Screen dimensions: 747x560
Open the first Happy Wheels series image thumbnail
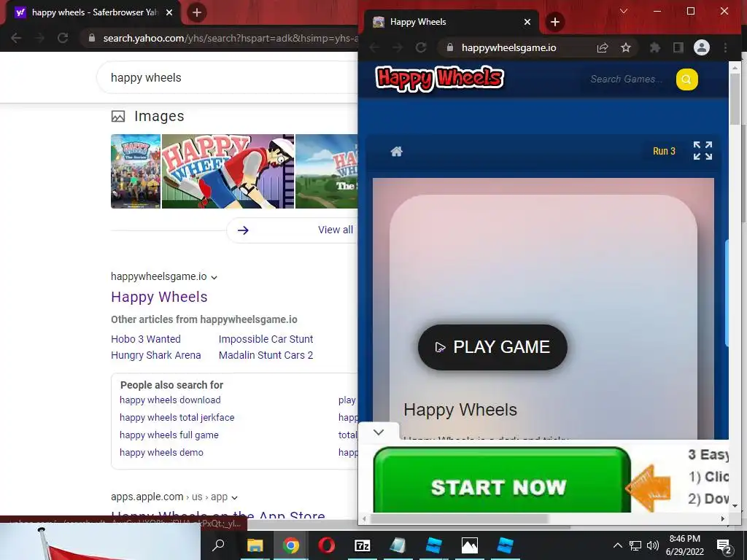tap(136, 171)
